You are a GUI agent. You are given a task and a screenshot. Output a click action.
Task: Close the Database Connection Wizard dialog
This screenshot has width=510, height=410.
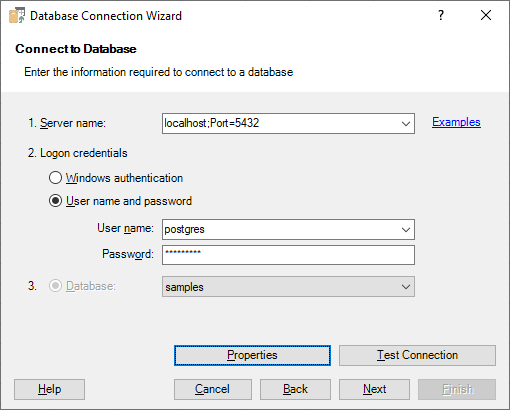[486, 15]
